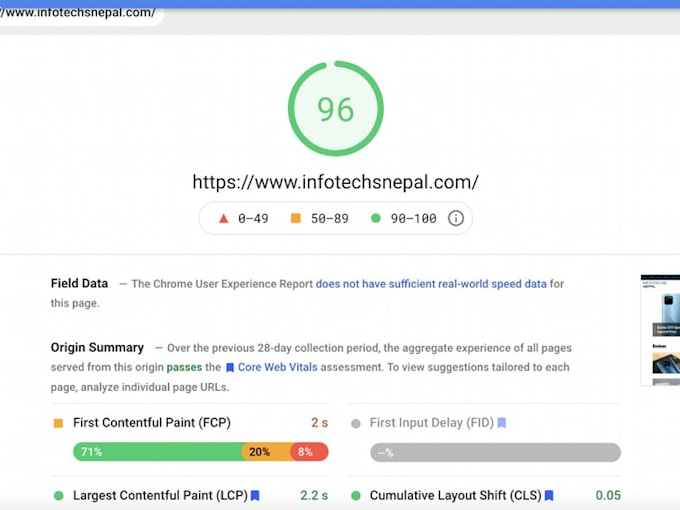Click the 96 performance score gauge
Image resolution: width=680 pixels, height=510 pixels.
tap(336, 108)
